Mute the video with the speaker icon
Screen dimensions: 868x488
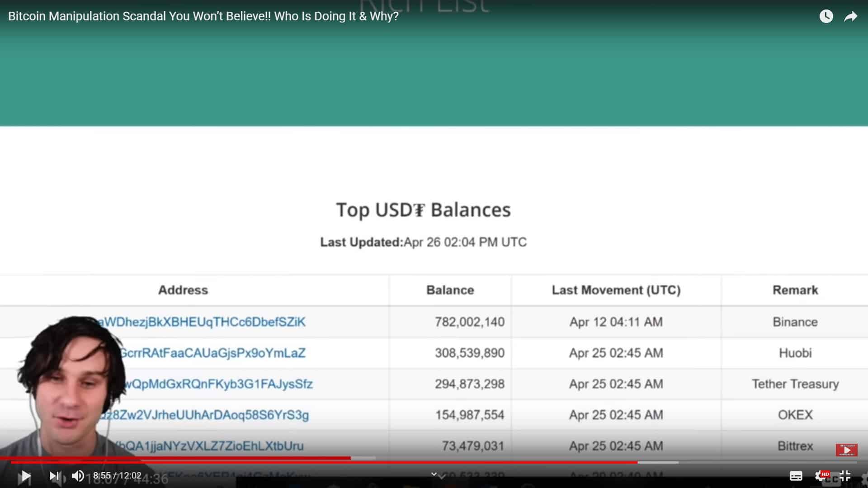[78, 476]
